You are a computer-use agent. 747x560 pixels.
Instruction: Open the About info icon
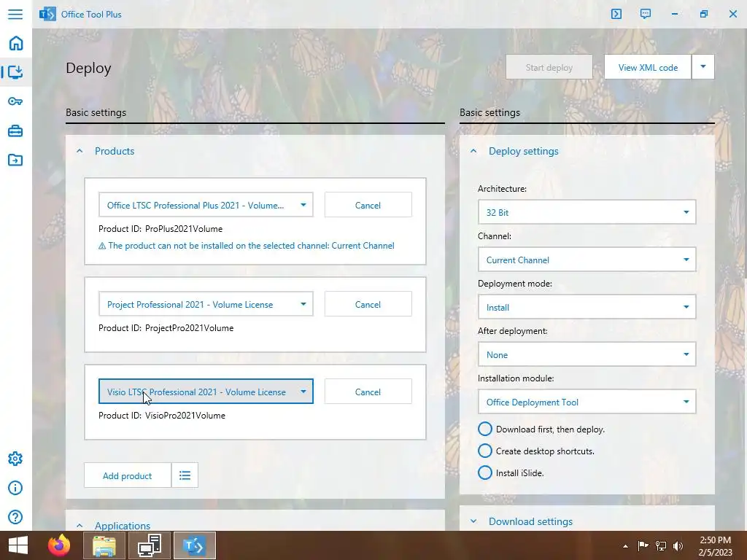(x=15, y=488)
